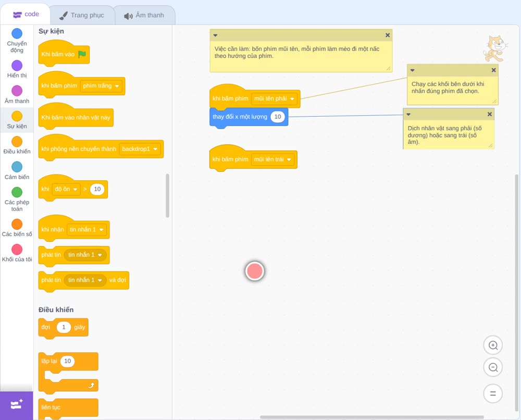The width and height of the screenshot is (521, 420).
Task: Switch to the Âm thanh tab
Action: pos(144,15)
